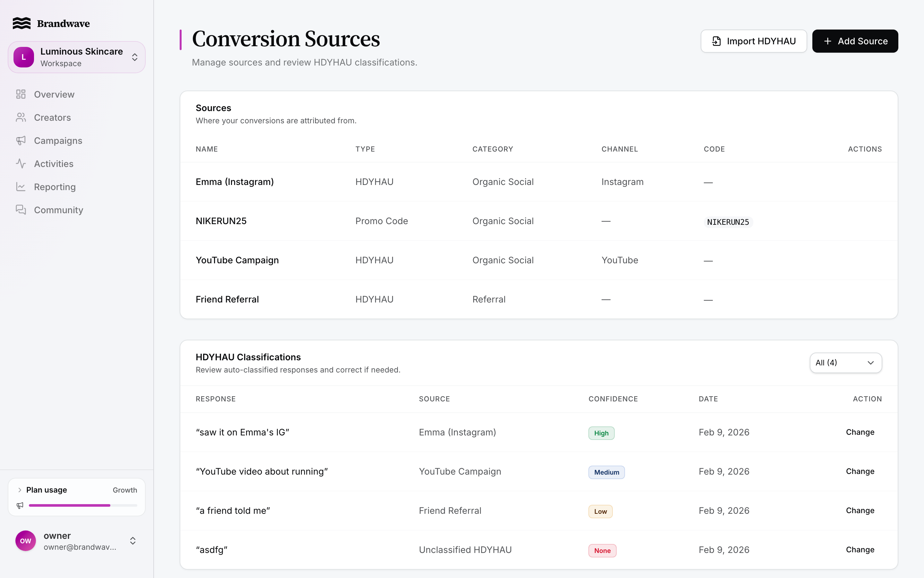Open the Activities page
The image size is (924, 578).
click(x=54, y=164)
